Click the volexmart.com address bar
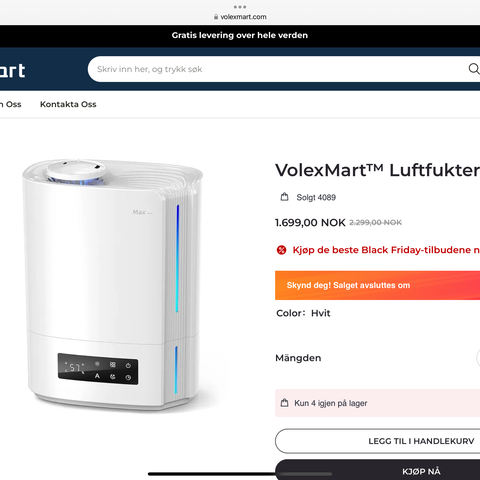The image size is (480, 480). tap(240, 17)
